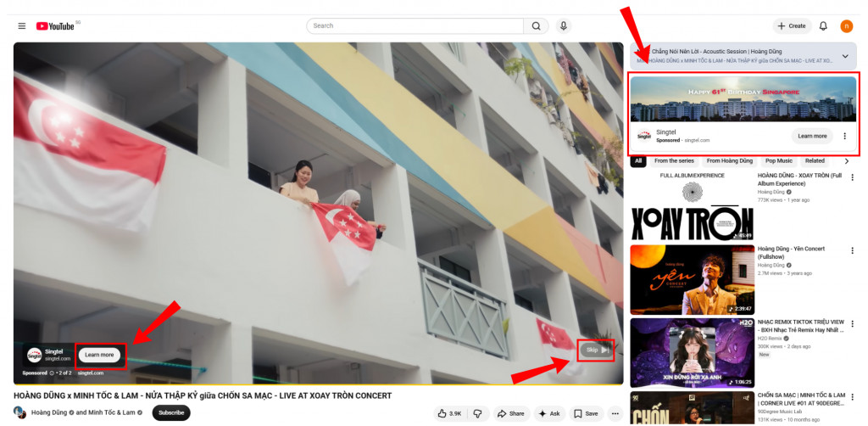This screenshot has height=426, width=868.
Task: Click Singtel logo in sidebar ad
Action: (x=644, y=136)
